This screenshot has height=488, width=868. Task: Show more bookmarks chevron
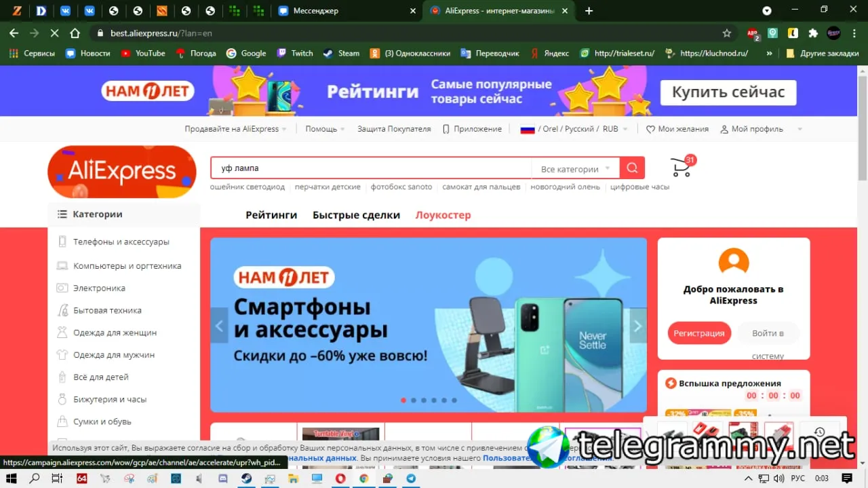tap(769, 53)
